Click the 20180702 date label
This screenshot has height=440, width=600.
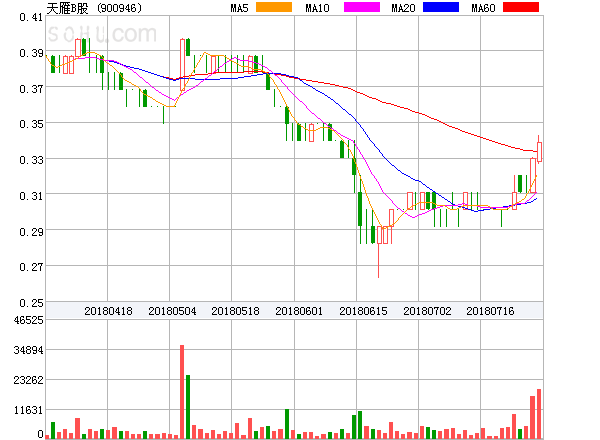tap(427, 311)
